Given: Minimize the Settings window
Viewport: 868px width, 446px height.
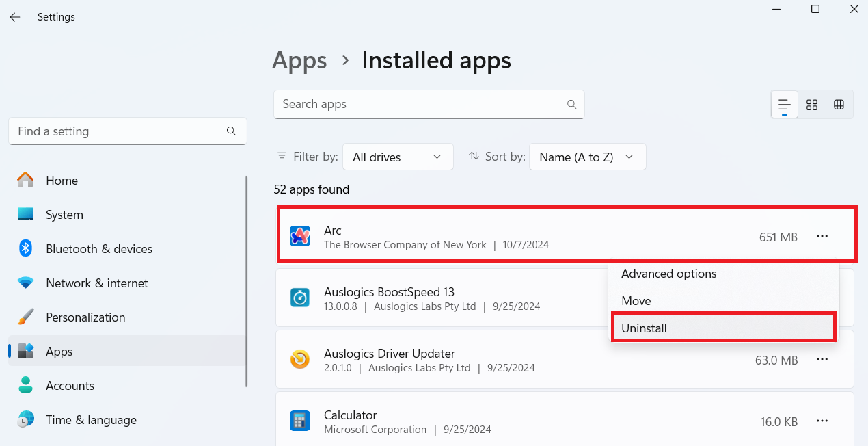Looking at the screenshot, I should pyautogui.click(x=776, y=9).
